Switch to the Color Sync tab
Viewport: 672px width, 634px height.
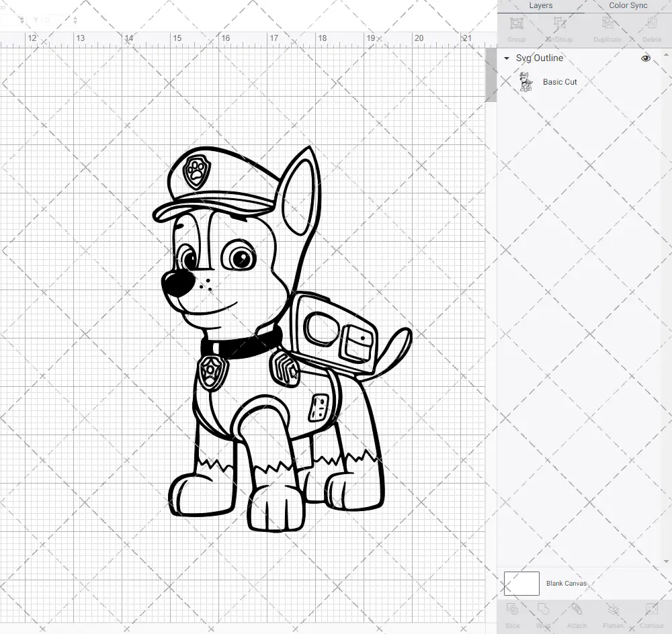(627, 5)
